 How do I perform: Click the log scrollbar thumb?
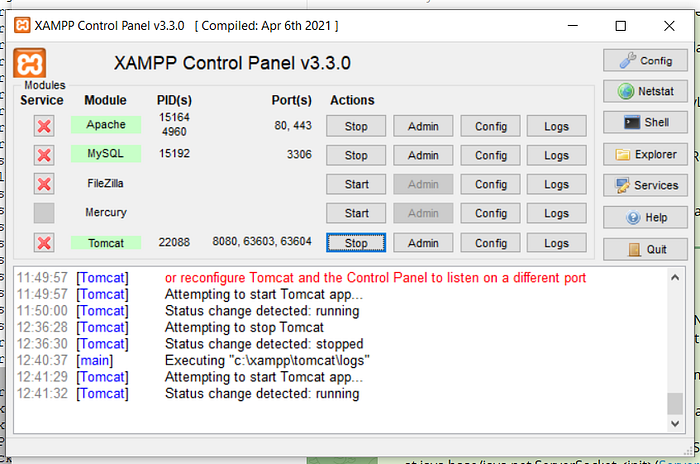click(675, 404)
